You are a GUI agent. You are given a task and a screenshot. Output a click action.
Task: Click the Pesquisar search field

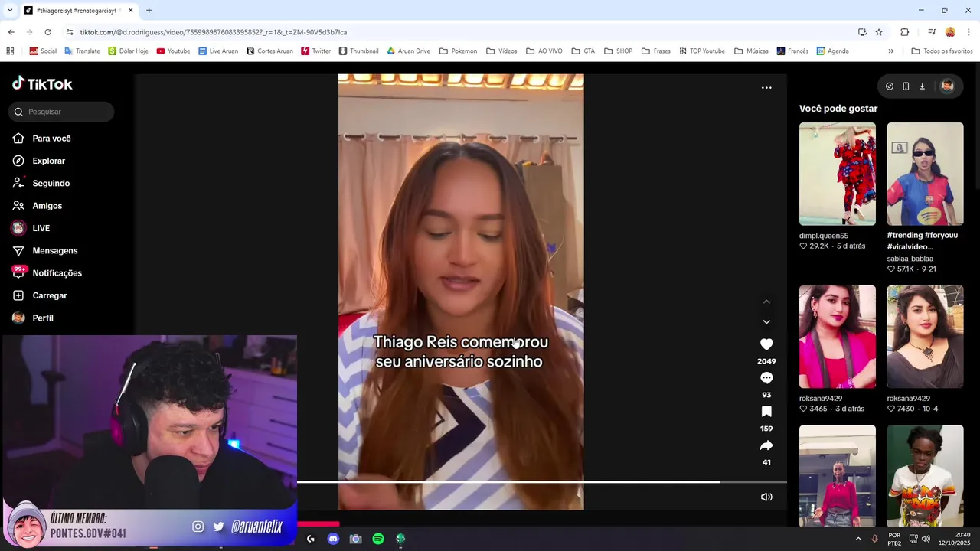click(61, 112)
